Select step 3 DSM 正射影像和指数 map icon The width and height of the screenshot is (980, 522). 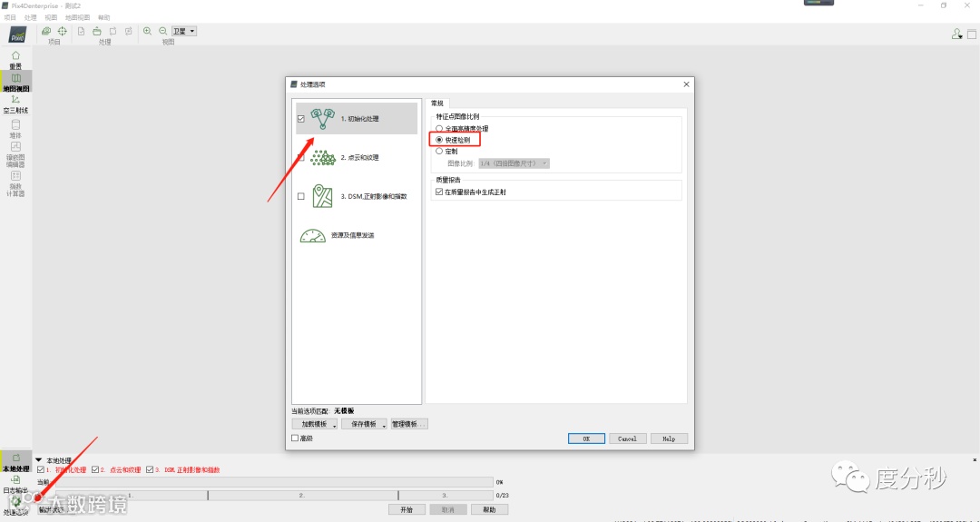tap(323, 196)
